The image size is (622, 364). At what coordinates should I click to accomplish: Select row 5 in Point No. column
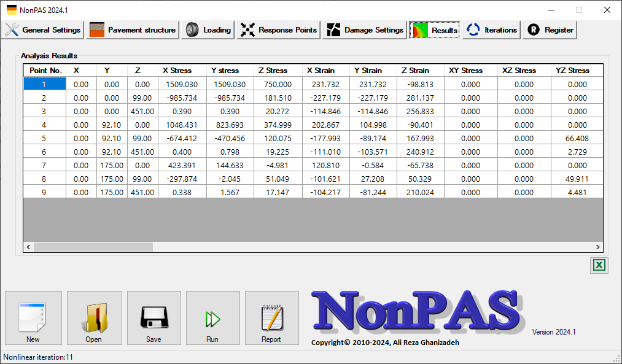pyautogui.click(x=44, y=139)
